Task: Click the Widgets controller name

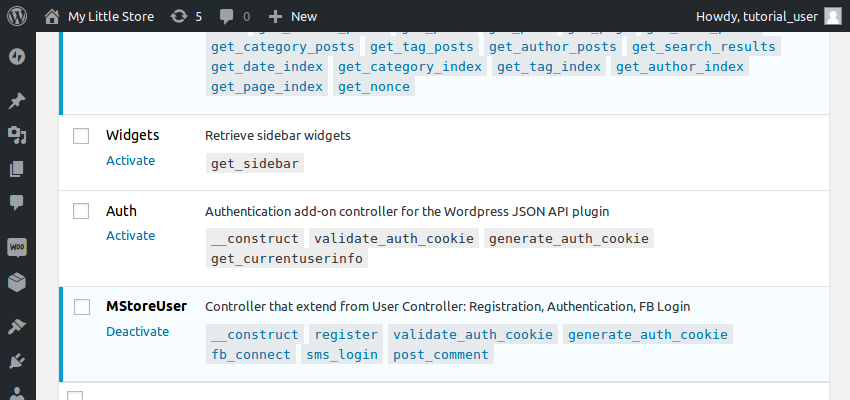Action: tap(133, 135)
